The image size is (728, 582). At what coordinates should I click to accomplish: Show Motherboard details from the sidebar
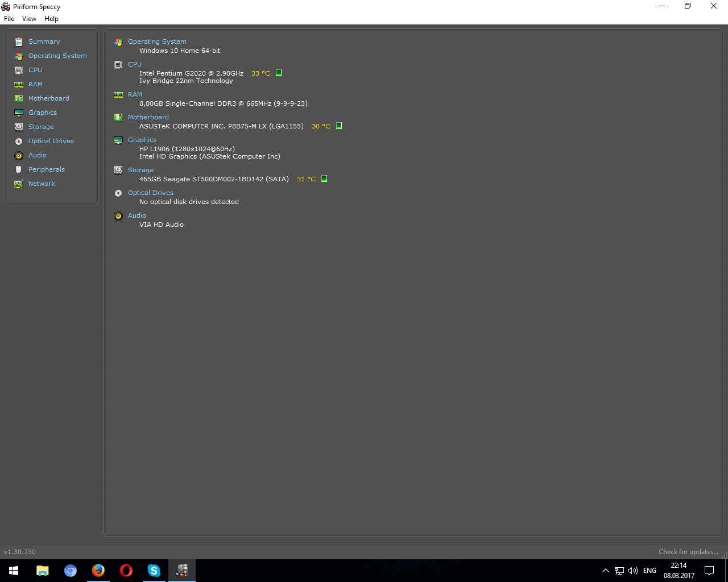[49, 98]
